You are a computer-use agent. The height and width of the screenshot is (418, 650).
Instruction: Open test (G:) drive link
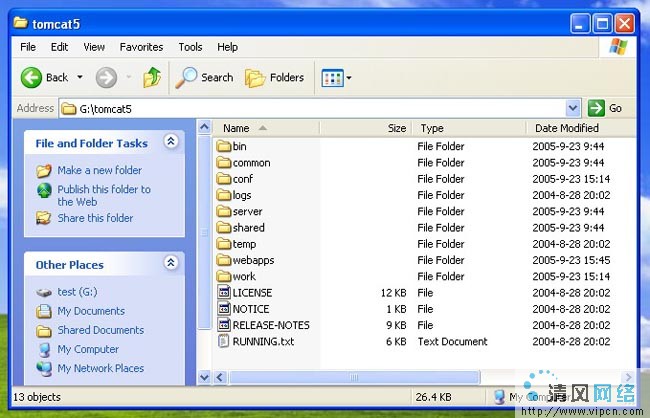(78, 292)
